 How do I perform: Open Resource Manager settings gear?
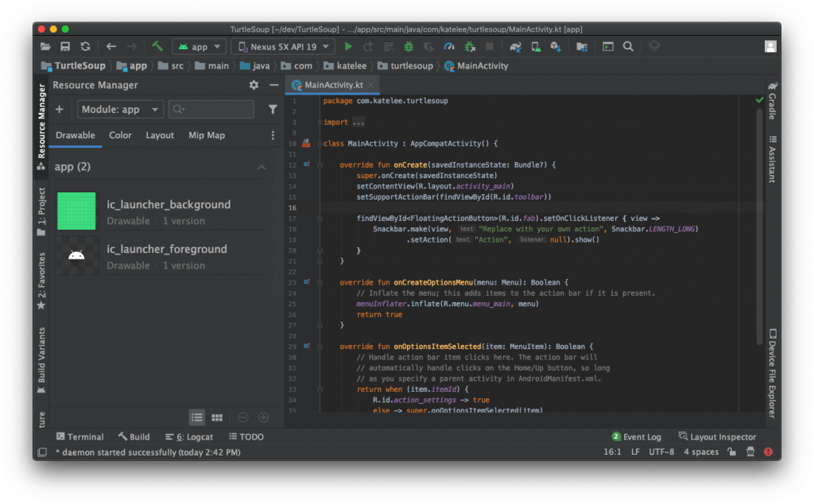point(254,85)
